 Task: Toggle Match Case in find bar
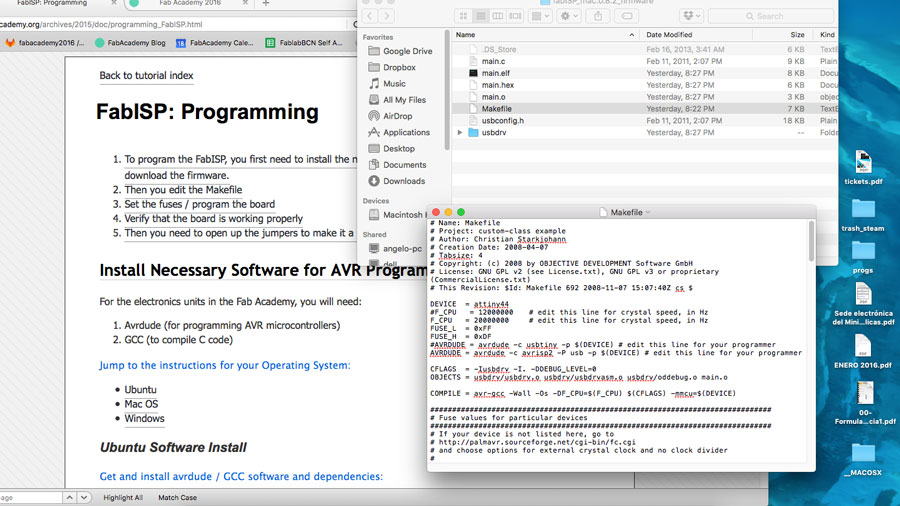click(177, 497)
